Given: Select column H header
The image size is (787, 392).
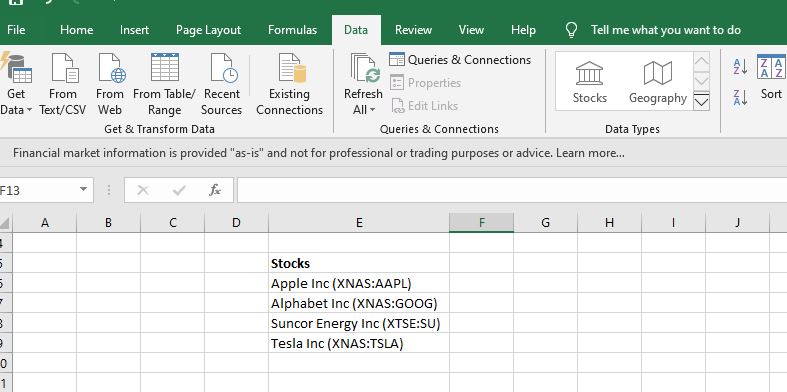Looking at the screenshot, I should pyautogui.click(x=609, y=223).
